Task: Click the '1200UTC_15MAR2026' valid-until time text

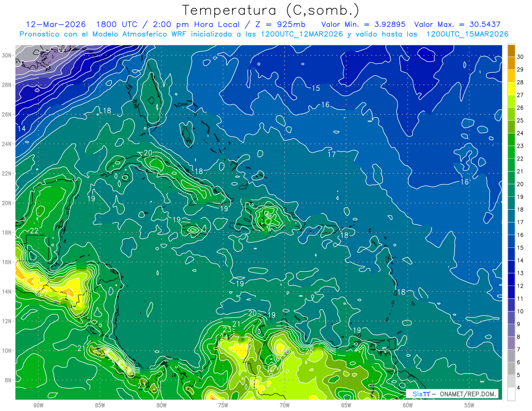Action: (467, 34)
